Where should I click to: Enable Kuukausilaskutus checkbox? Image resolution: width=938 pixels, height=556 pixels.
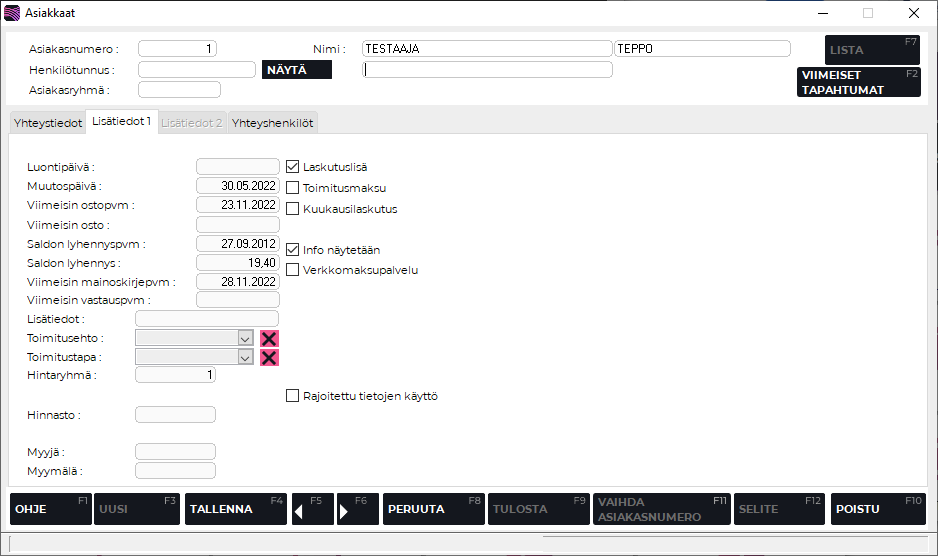293,209
